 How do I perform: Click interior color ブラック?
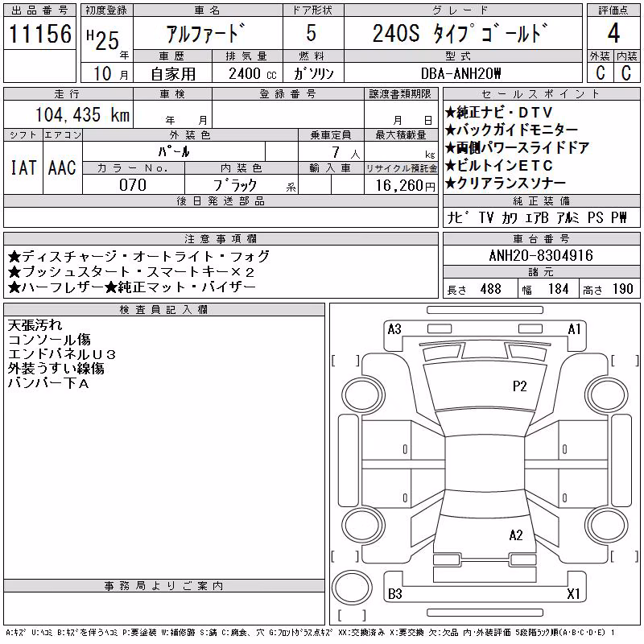pos(235,185)
